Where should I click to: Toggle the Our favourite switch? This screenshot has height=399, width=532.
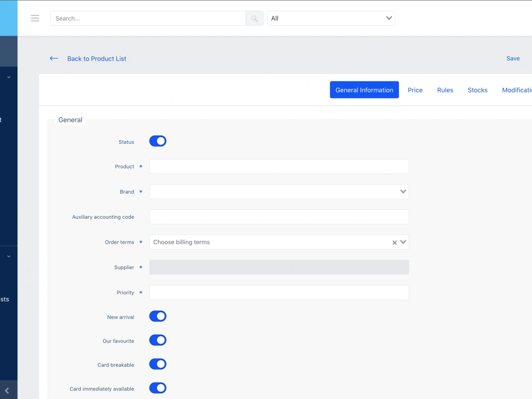pos(158,340)
